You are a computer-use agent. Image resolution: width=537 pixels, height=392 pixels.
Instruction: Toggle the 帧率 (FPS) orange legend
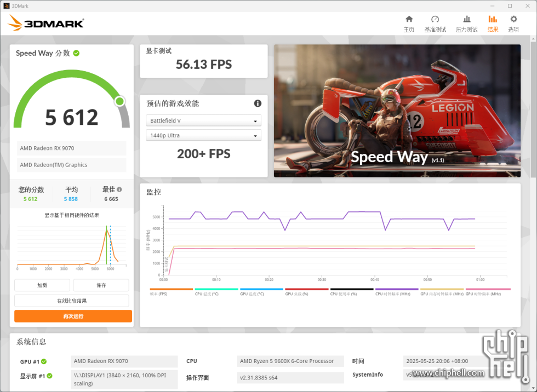coord(171,292)
